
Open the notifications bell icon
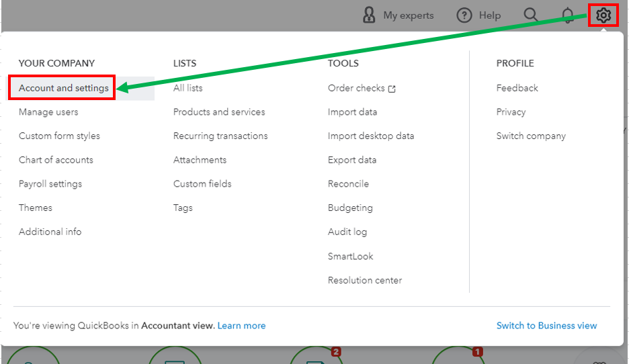pos(569,15)
